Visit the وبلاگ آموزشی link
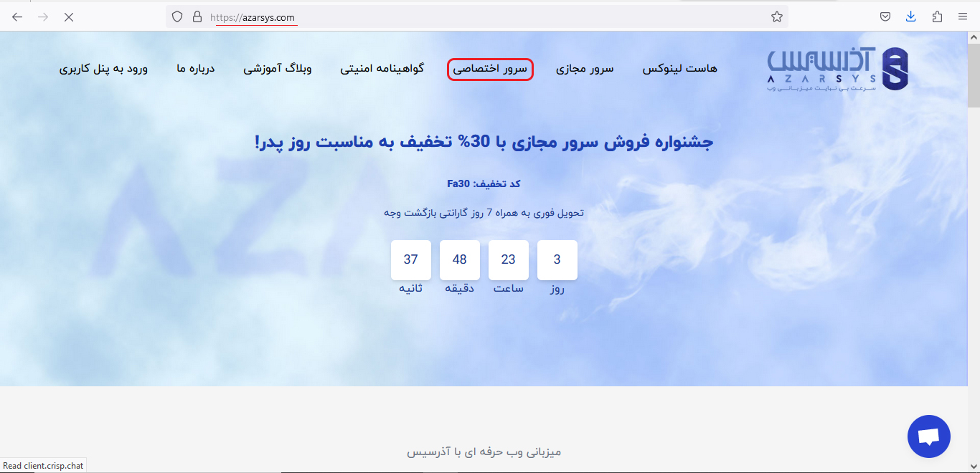 277,69
